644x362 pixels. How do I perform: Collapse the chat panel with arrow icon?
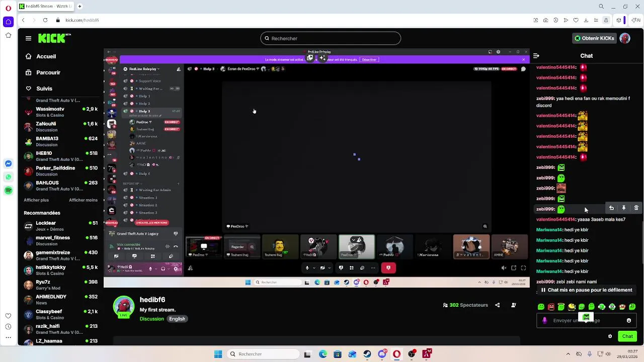536,56
